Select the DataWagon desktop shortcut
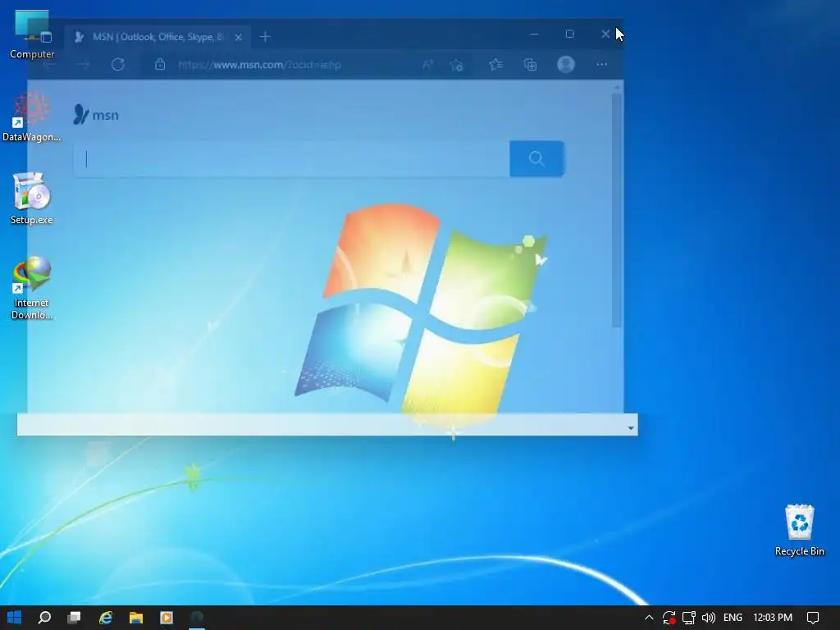 [32, 116]
